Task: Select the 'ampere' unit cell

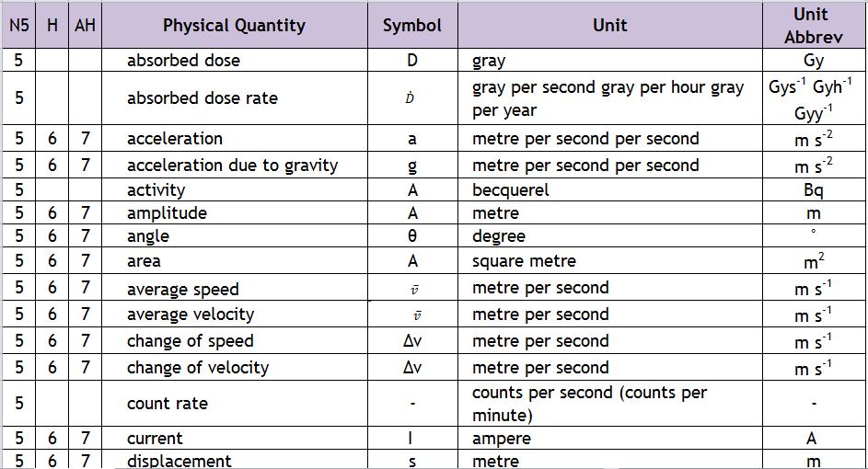Action: tap(610, 438)
